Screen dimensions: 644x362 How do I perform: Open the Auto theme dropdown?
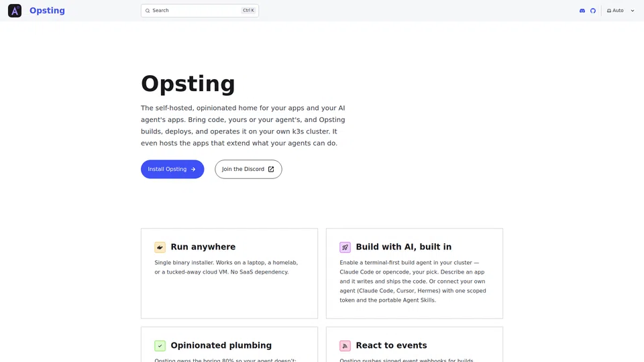coord(621,11)
